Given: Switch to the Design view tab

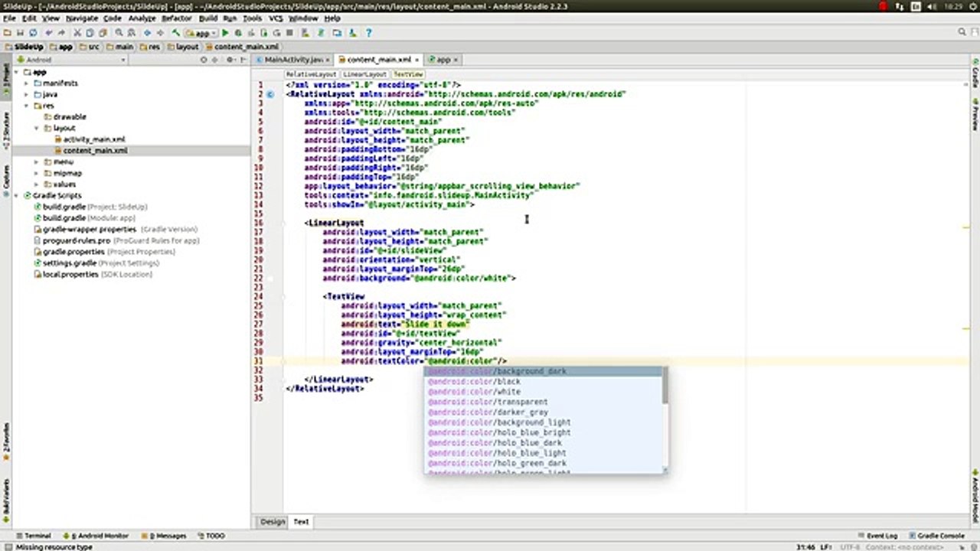Looking at the screenshot, I should 273,521.
